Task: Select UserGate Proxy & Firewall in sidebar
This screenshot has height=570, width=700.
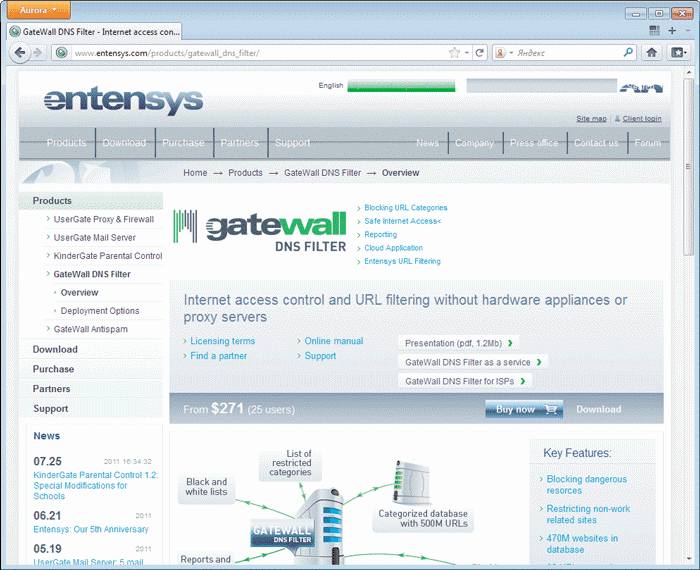Action: [x=104, y=219]
